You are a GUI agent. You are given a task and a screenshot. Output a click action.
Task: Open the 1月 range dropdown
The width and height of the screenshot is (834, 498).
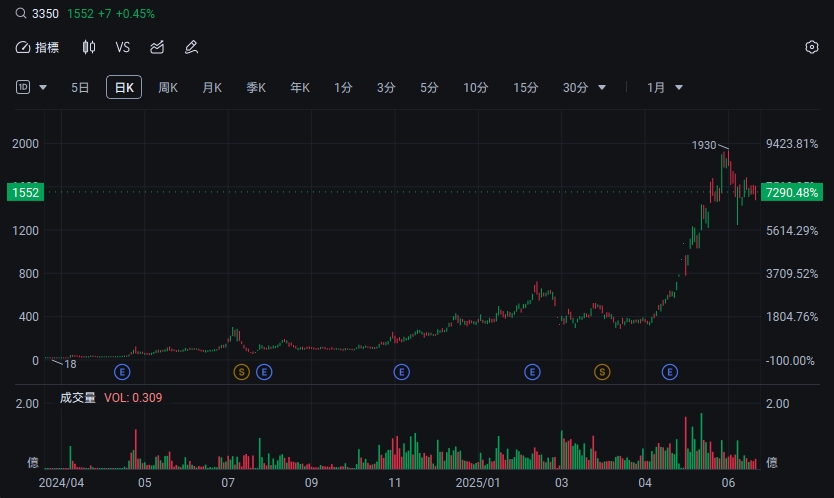click(665, 88)
